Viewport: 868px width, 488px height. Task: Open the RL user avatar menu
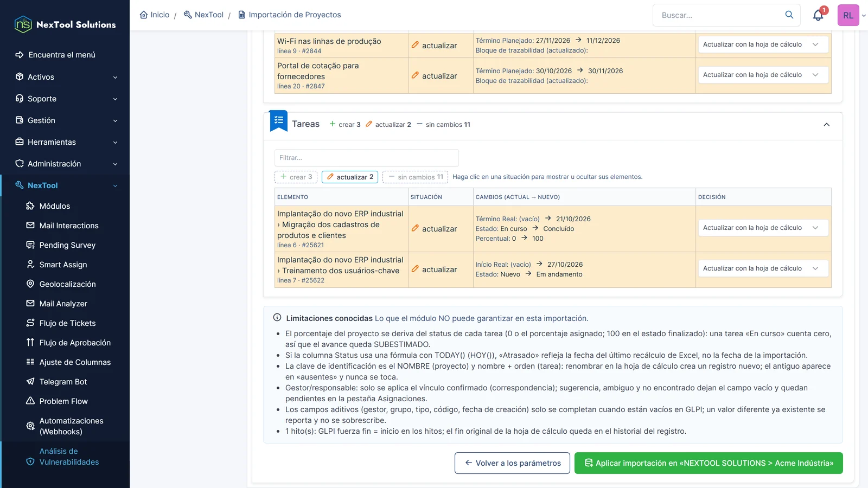[x=848, y=15]
